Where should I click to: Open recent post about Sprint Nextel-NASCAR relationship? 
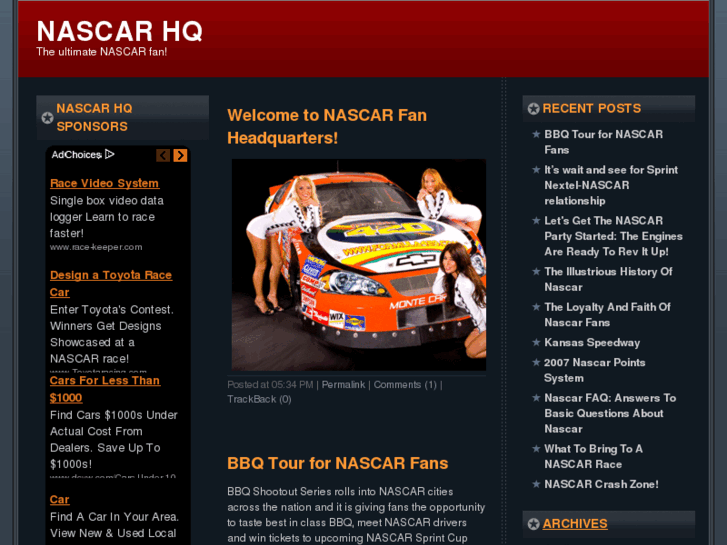[x=611, y=185]
